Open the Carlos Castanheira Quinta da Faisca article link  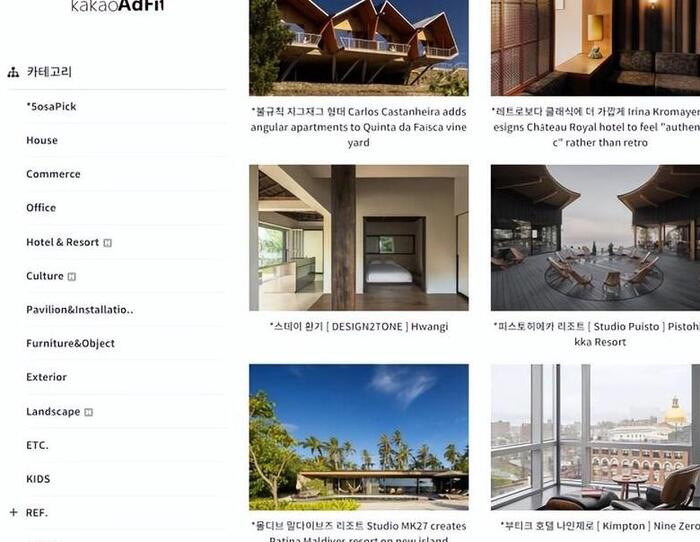point(358,127)
